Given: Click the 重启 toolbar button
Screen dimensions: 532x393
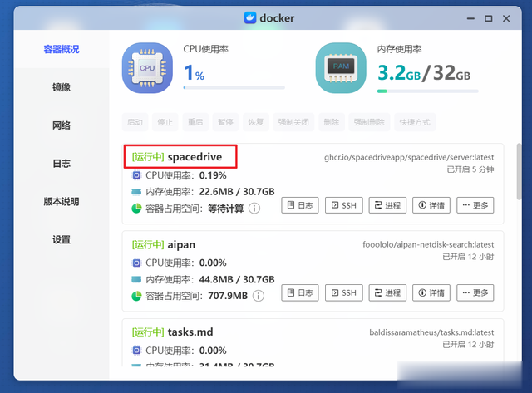Looking at the screenshot, I should (195, 122).
